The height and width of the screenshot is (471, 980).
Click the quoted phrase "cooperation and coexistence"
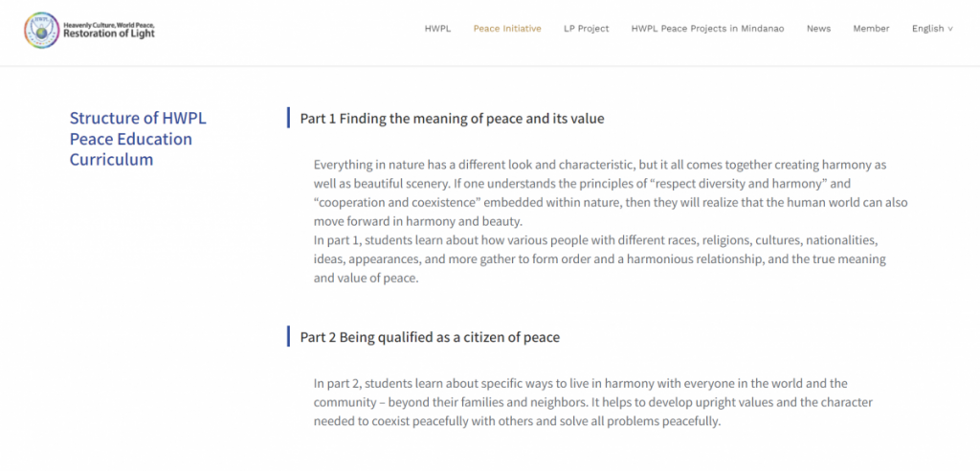pos(387,203)
